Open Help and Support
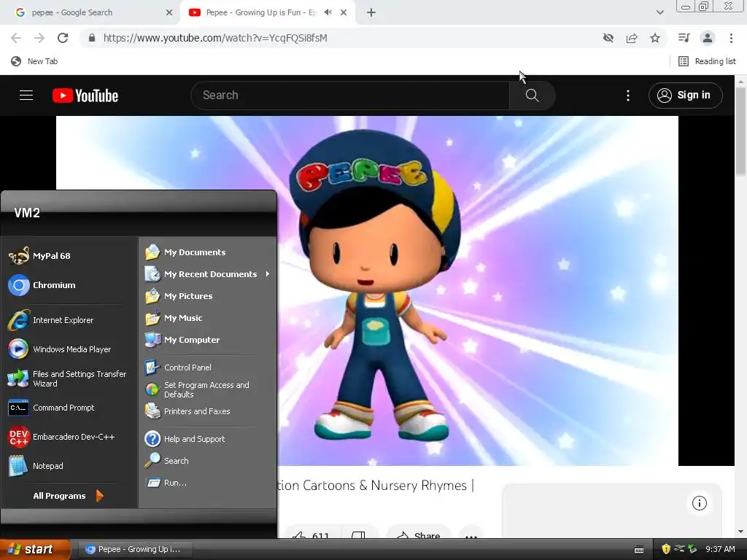This screenshot has width=747, height=560. point(208,438)
